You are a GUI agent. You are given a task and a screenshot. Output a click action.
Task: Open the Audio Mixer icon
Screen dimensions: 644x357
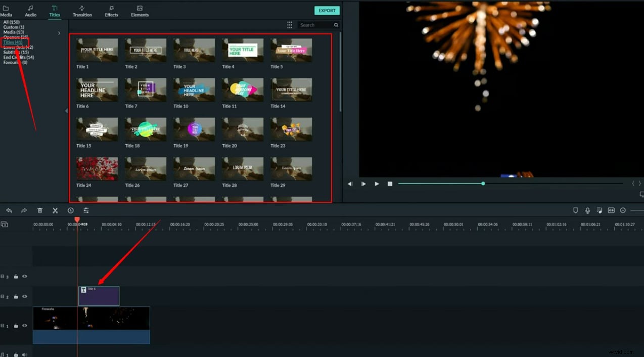pos(599,210)
